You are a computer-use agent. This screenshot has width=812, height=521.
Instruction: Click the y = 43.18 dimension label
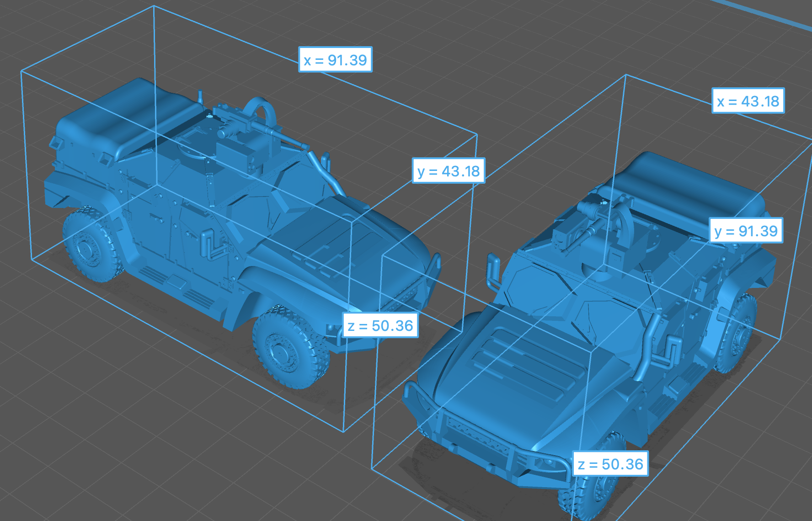[x=449, y=170]
